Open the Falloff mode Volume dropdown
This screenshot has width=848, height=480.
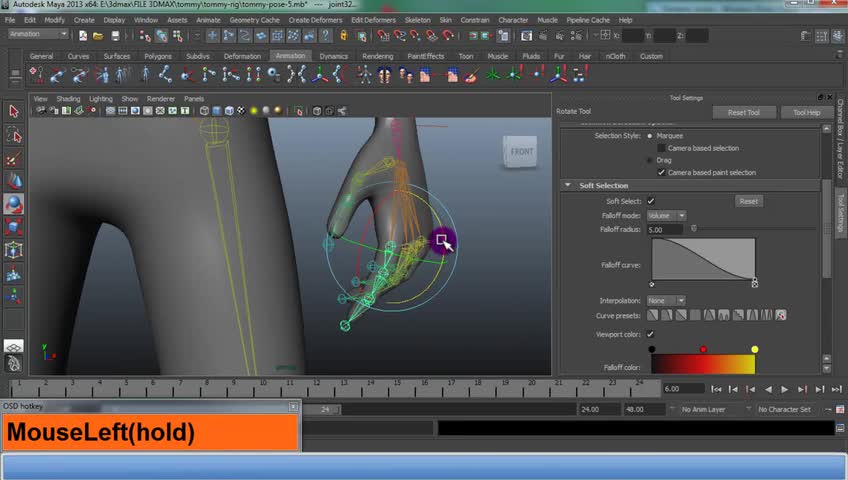coord(666,216)
